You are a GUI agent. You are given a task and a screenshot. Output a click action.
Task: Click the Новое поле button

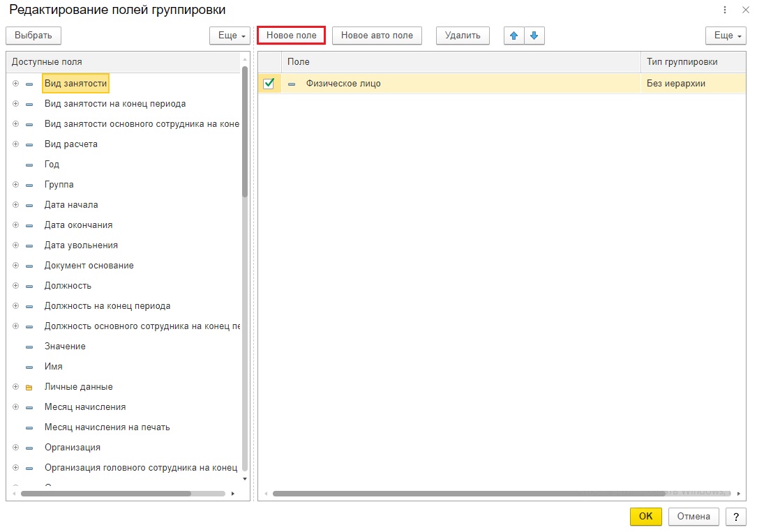291,35
